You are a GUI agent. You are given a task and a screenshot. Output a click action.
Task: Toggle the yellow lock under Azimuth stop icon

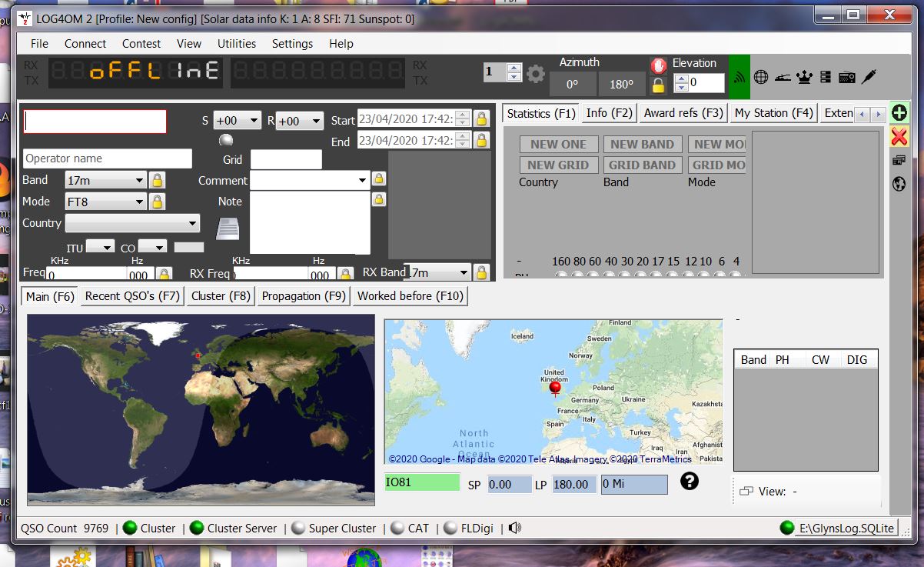(658, 85)
